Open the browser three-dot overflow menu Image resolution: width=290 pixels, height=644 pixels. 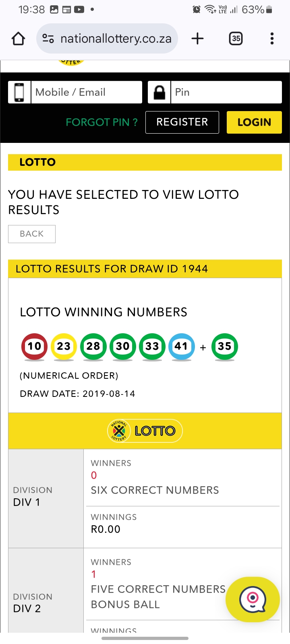[x=272, y=39]
